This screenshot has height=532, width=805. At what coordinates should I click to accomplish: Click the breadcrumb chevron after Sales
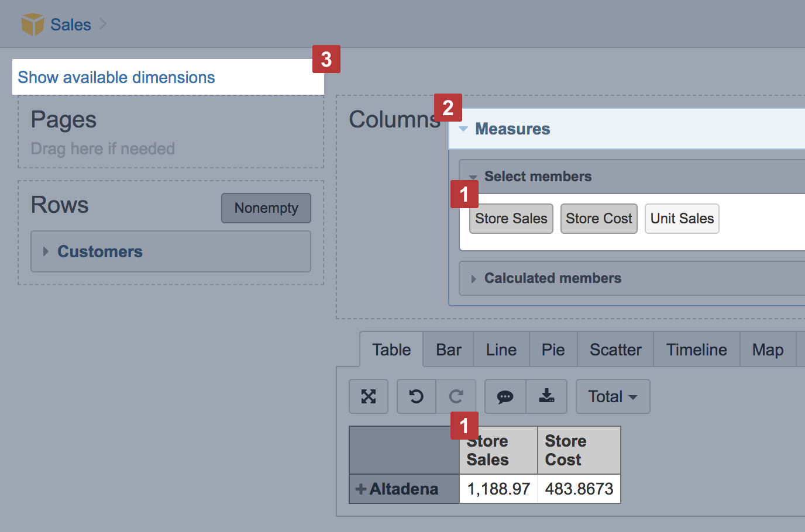click(103, 24)
